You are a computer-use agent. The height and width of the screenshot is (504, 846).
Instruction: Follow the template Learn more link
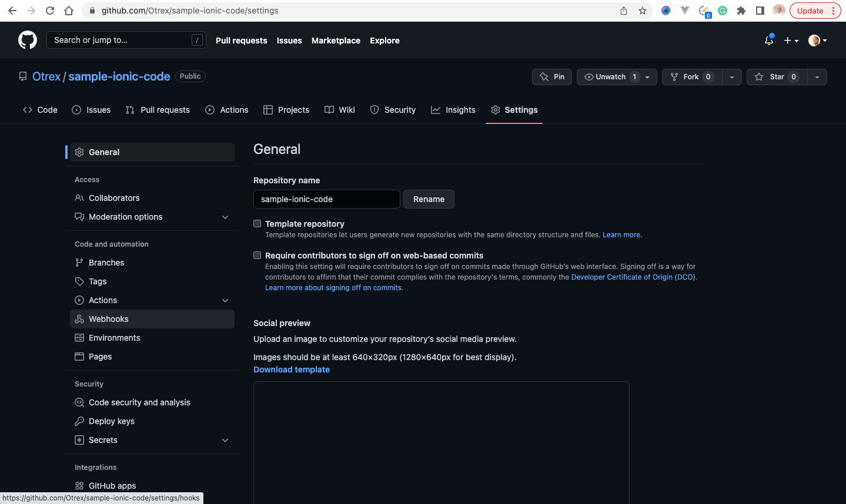tap(622, 235)
